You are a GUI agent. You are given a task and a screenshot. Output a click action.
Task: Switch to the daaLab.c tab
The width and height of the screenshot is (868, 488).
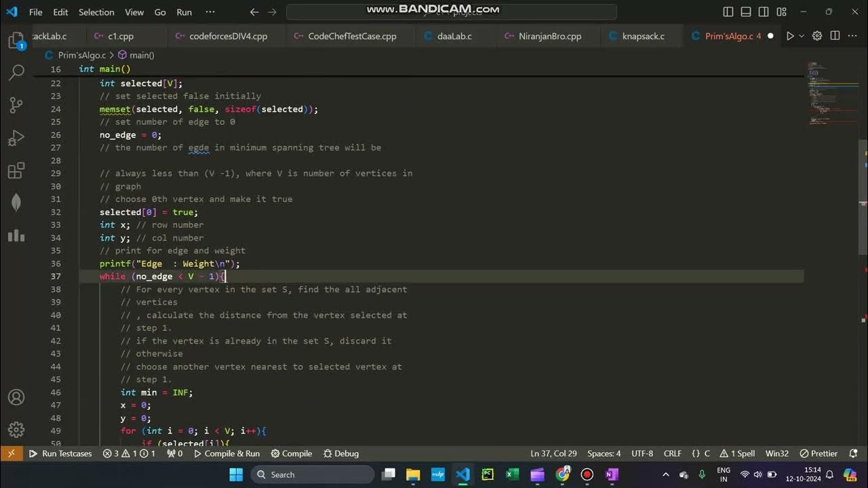(x=455, y=36)
